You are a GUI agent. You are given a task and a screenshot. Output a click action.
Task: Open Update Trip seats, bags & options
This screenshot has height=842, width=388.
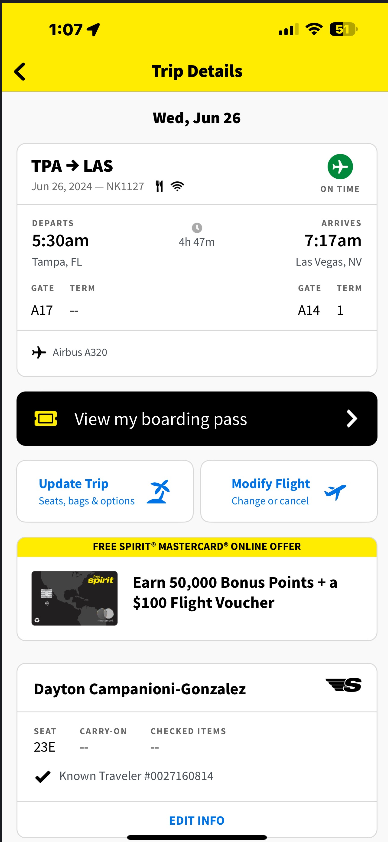pyautogui.click(x=105, y=491)
